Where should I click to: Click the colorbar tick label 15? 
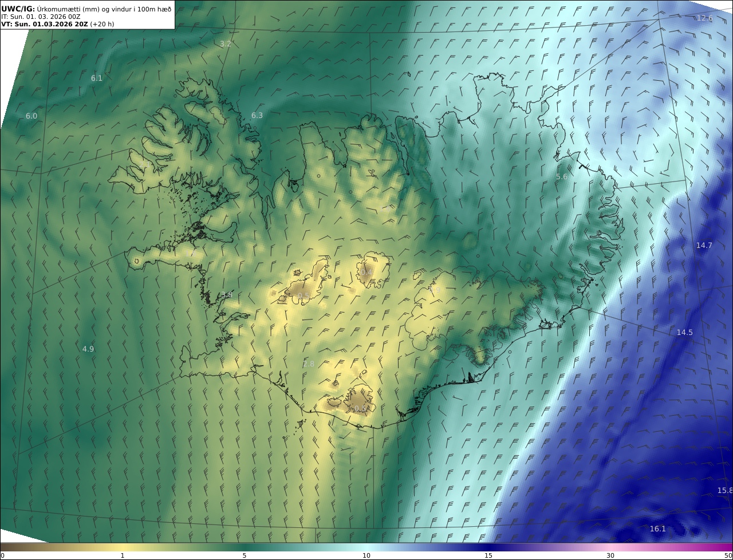[488, 555]
